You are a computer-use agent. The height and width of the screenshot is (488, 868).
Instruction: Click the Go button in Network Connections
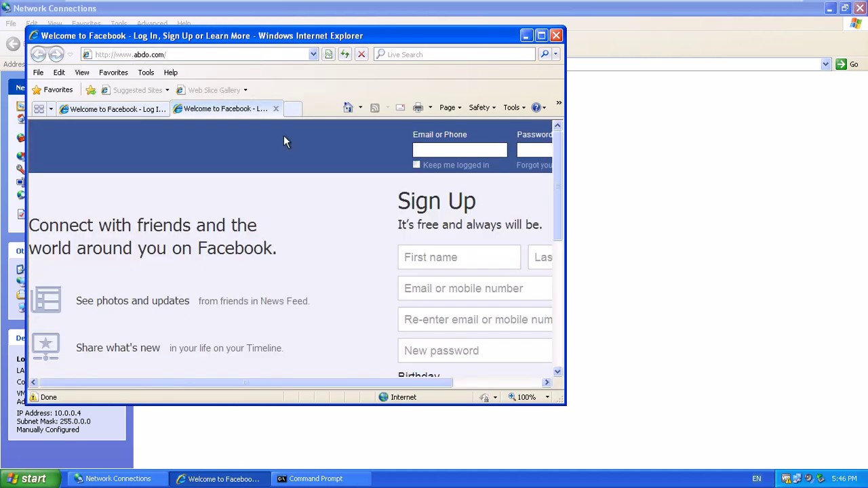[x=847, y=64]
